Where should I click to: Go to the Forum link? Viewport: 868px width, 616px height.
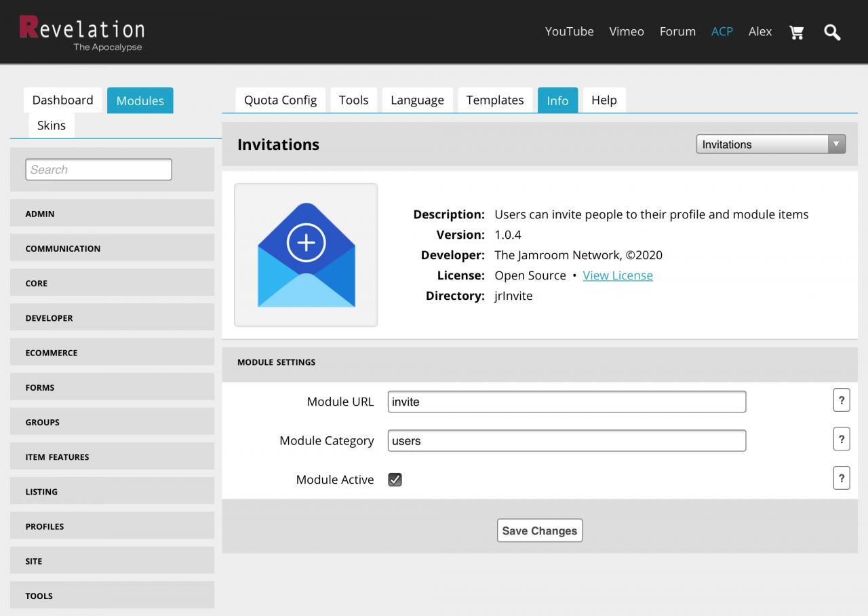point(677,32)
